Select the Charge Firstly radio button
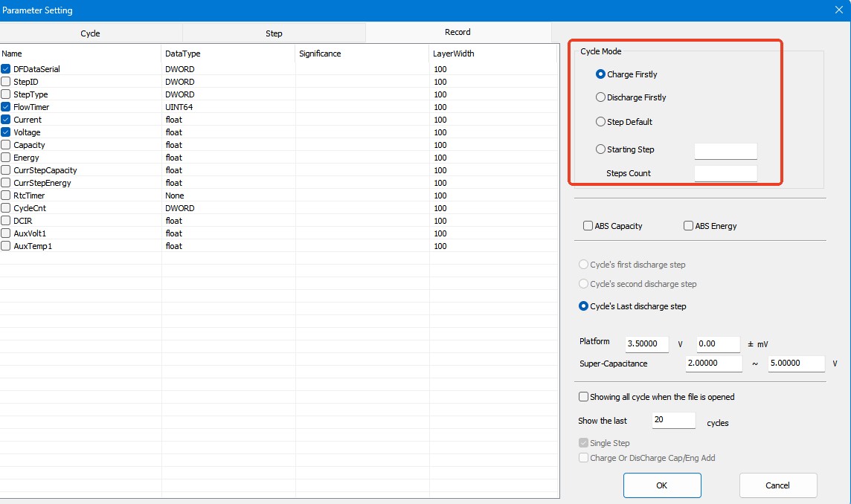Image resolution: width=851 pixels, height=504 pixels. (600, 74)
